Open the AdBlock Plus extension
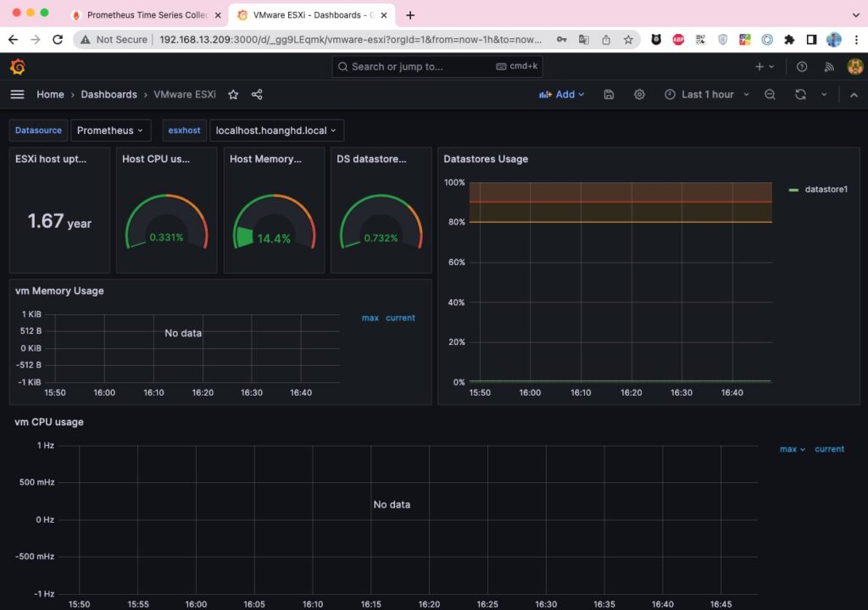This screenshot has height=610, width=868. (678, 40)
